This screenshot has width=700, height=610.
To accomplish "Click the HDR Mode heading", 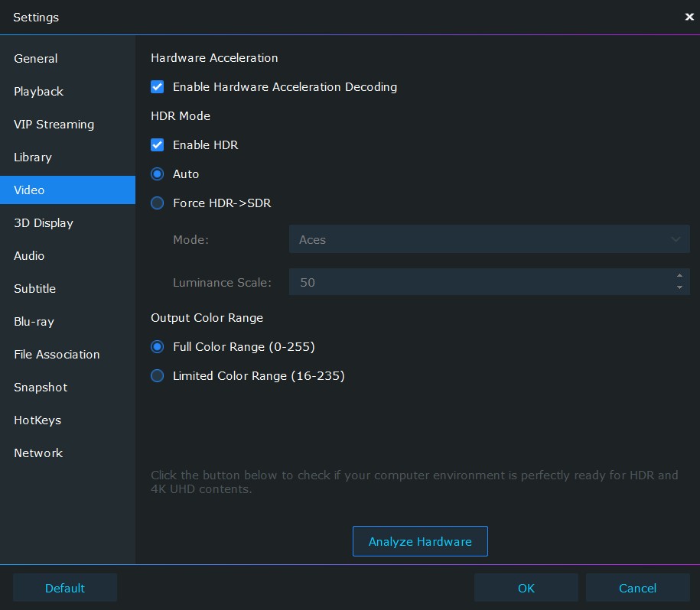I will [x=181, y=116].
